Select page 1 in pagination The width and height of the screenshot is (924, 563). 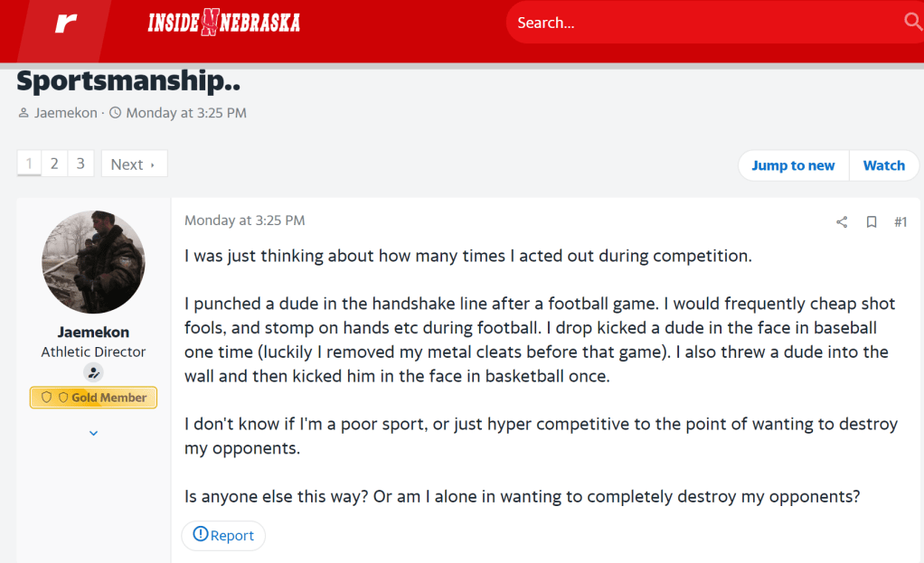click(x=29, y=164)
